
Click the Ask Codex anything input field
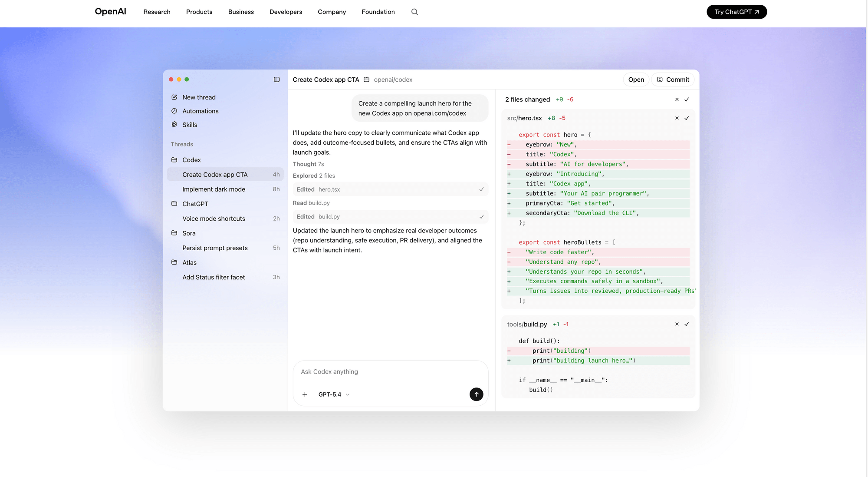tap(390, 371)
